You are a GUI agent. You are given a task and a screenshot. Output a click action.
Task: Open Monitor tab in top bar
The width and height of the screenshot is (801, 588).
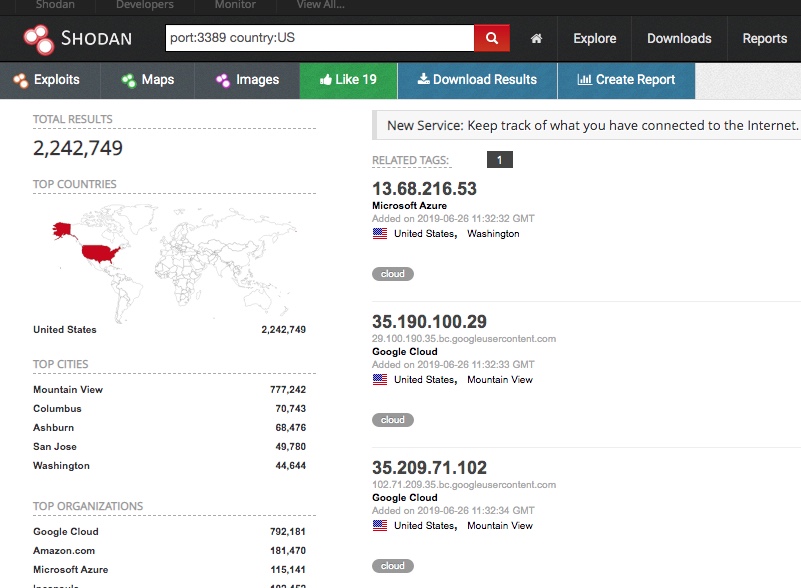tap(235, 5)
